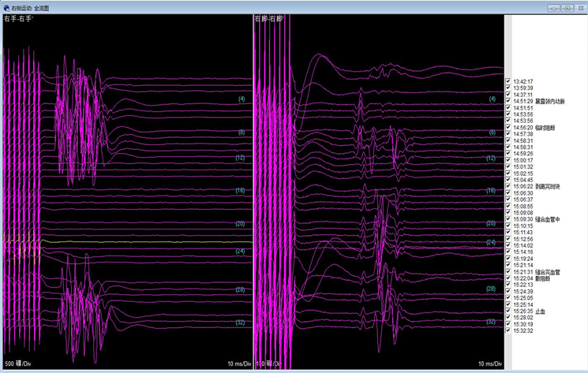The image size is (588, 373).
Task: Hide the 15:26:35 trace via checkbox
Action: [509, 311]
